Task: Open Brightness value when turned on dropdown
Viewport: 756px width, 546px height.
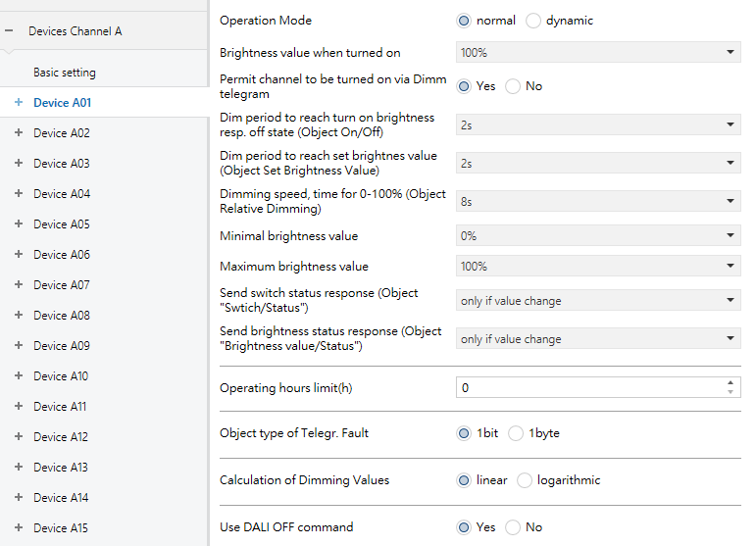Action: click(x=598, y=52)
